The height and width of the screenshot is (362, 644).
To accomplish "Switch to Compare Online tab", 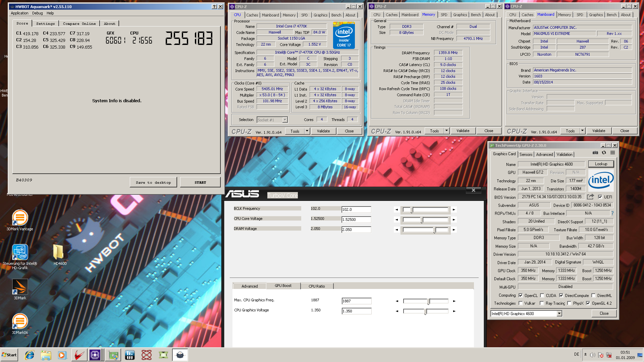I will [x=79, y=23].
